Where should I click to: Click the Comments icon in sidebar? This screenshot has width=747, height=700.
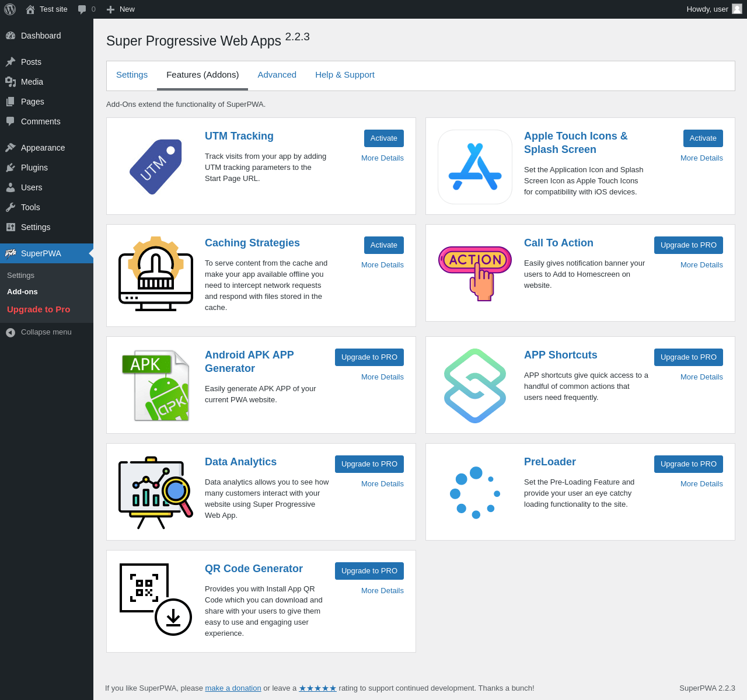pyautogui.click(x=11, y=121)
